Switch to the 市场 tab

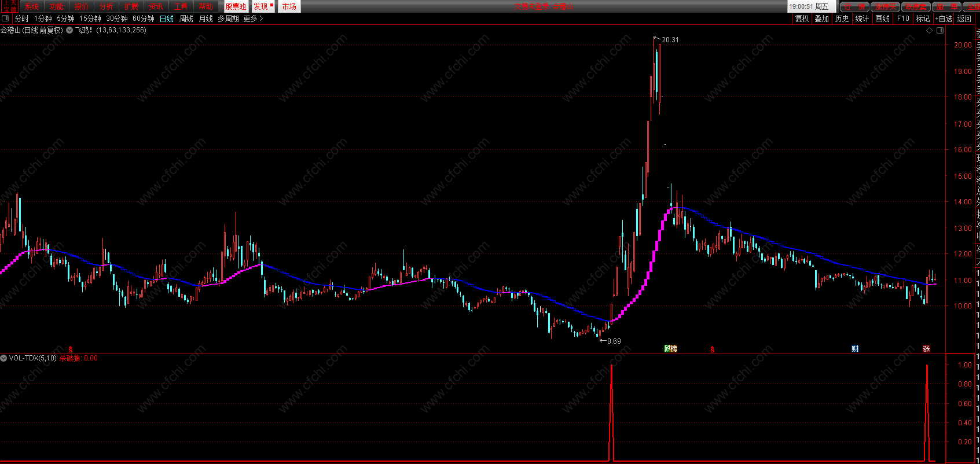pyautogui.click(x=289, y=6)
